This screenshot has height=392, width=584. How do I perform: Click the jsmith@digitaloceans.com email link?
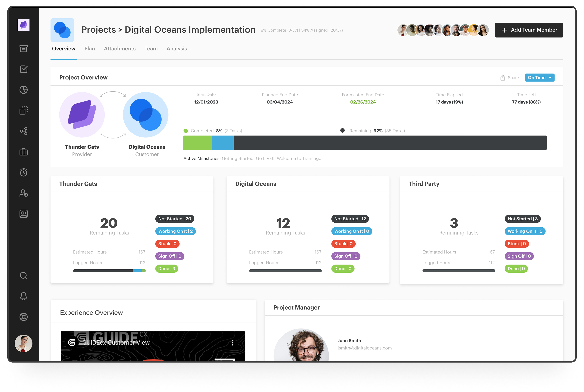pyautogui.click(x=365, y=348)
